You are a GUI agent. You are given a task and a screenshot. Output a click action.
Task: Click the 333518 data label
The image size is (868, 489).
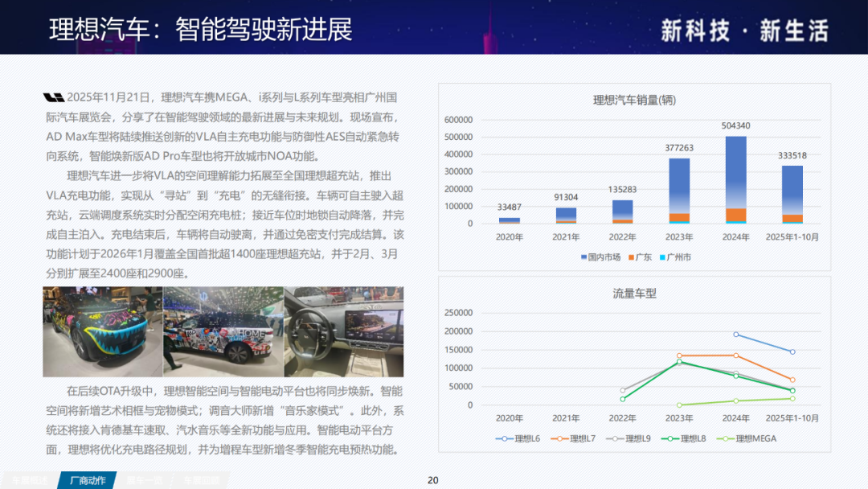pyautogui.click(x=792, y=155)
